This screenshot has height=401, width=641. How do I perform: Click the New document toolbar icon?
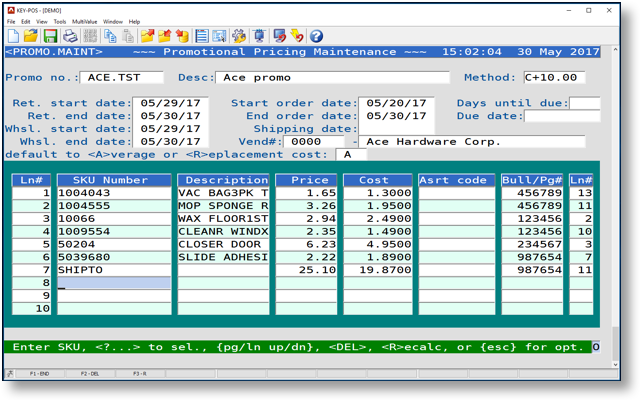coord(13,36)
